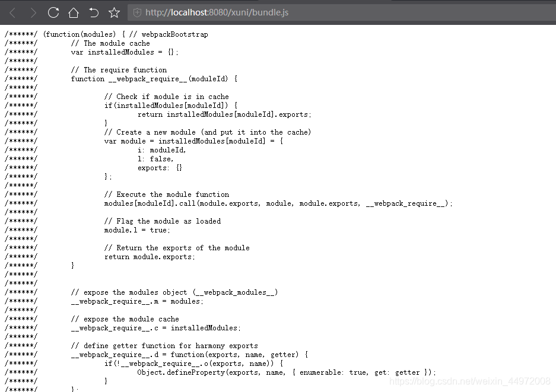Image resolution: width=556 pixels, height=392 pixels.
Task: Click the line "if(!__webpack_require__.o(exports, name)) {"
Action: coord(193,364)
